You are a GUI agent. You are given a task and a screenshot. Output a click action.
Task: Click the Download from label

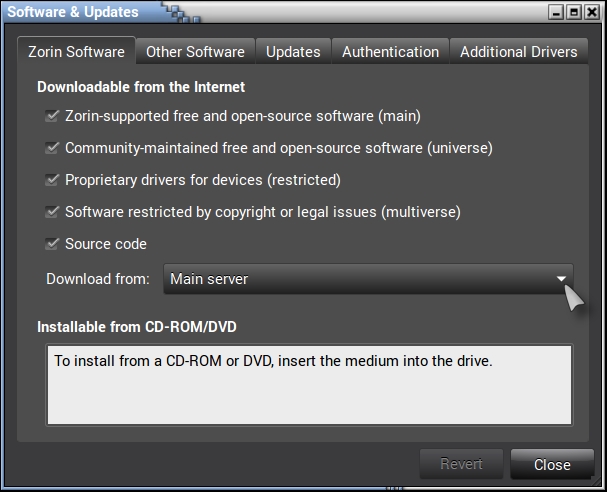(98, 279)
